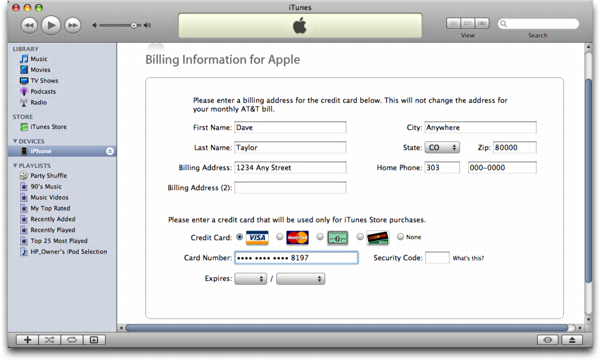Screen dimensions: 600x360
Task: Click the high-volume speaker icon
Action: click(147, 25)
